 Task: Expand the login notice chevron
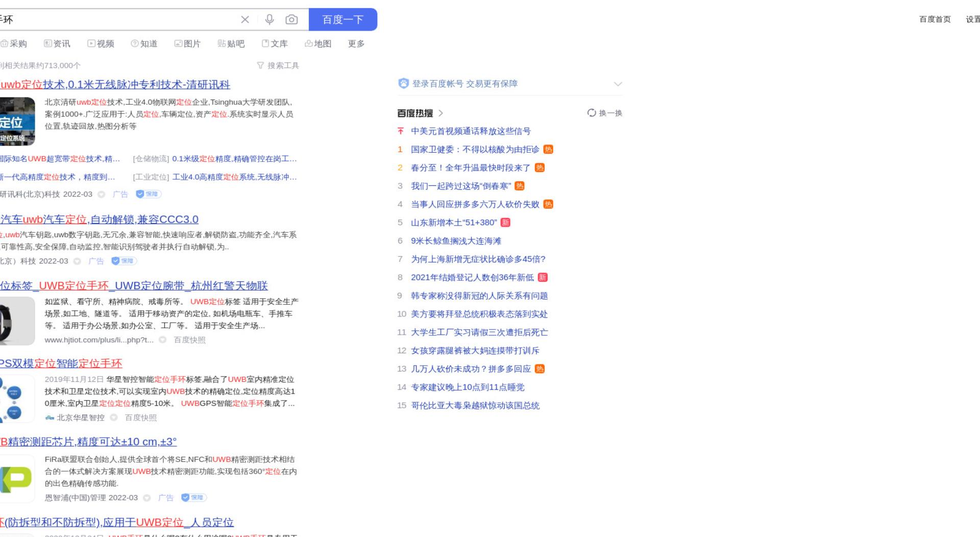coord(618,84)
